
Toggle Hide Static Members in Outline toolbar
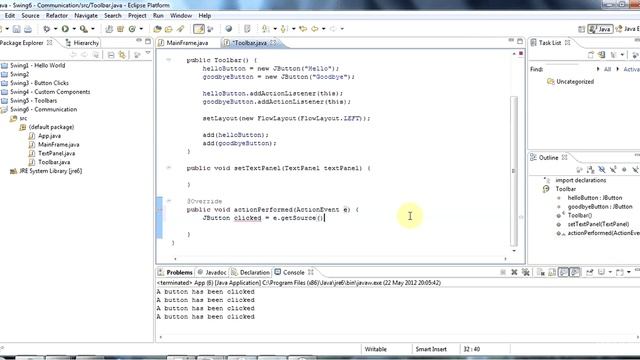(613, 169)
